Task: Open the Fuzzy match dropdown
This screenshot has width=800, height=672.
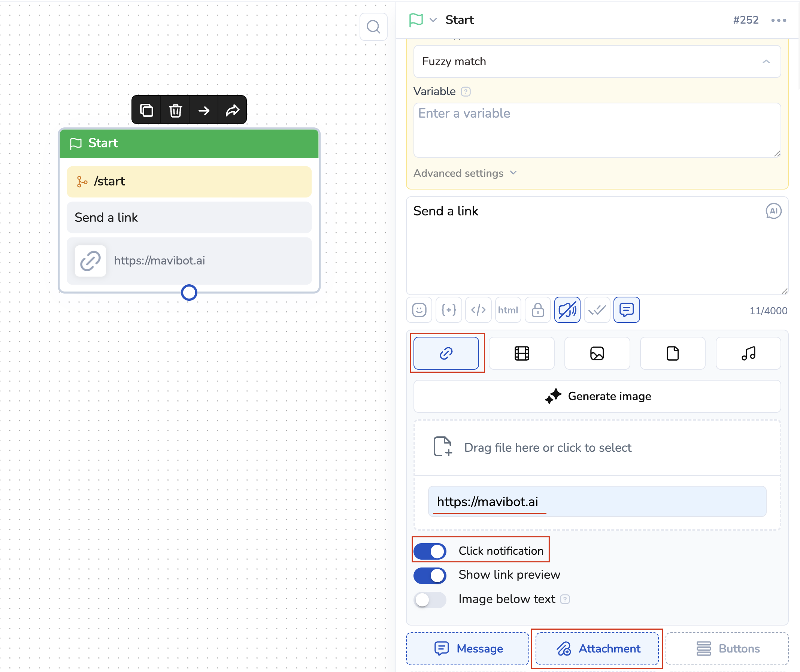Action: tap(597, 62)
